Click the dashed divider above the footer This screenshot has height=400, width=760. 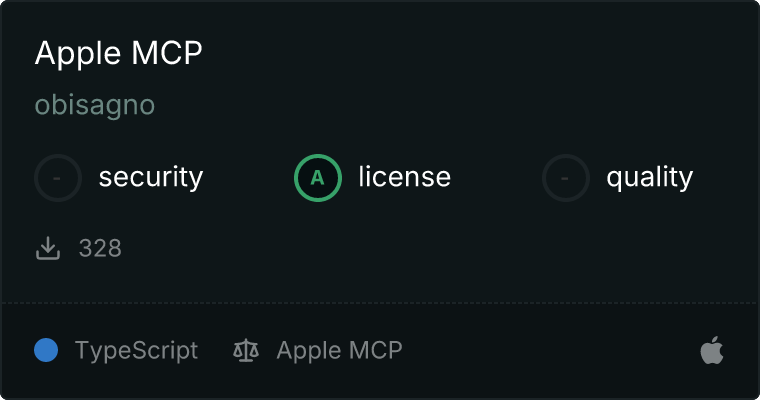(380, 303)
